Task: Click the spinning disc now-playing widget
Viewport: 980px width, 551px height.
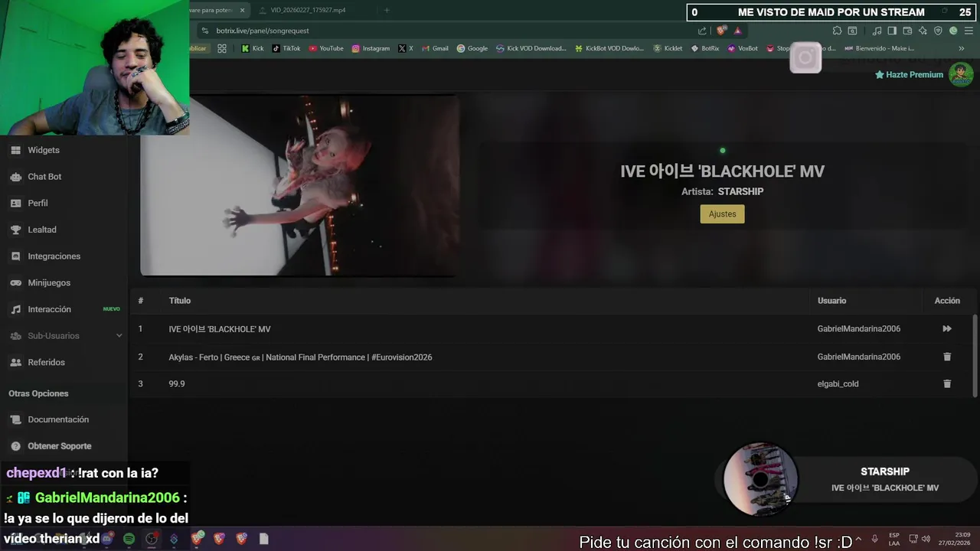Action: coord(760,480)
